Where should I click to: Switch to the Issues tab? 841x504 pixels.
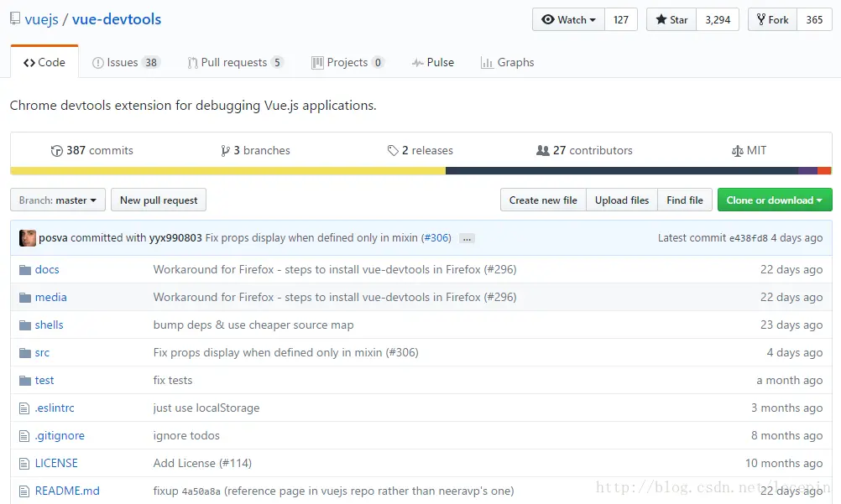pyautogui.click(x=127, y=63)
